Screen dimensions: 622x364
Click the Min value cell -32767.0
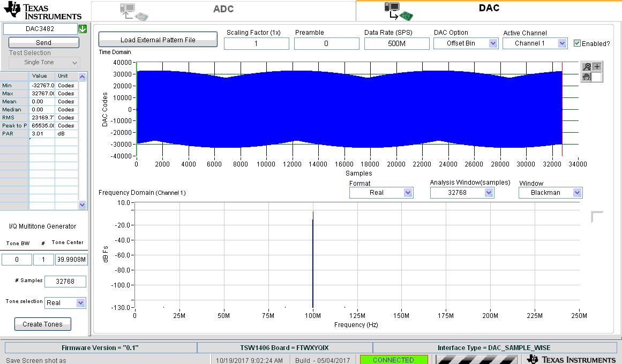[x=42, y=85]
